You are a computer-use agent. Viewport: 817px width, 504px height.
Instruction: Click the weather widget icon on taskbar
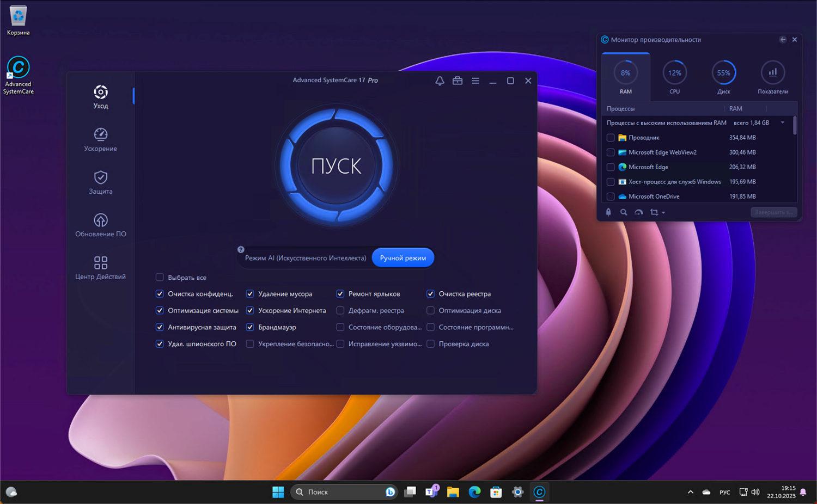tap(11, 492)
